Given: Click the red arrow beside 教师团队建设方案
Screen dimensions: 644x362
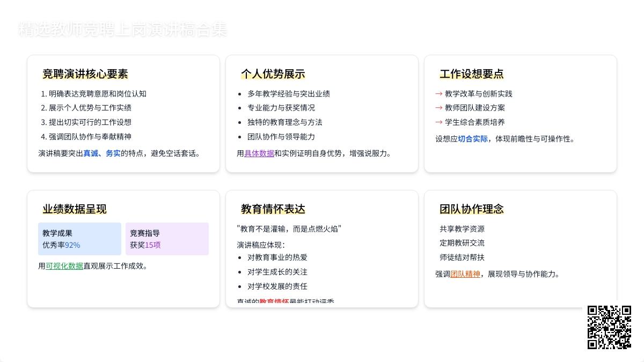Looking at the screenshot, I should click(439, 108).
